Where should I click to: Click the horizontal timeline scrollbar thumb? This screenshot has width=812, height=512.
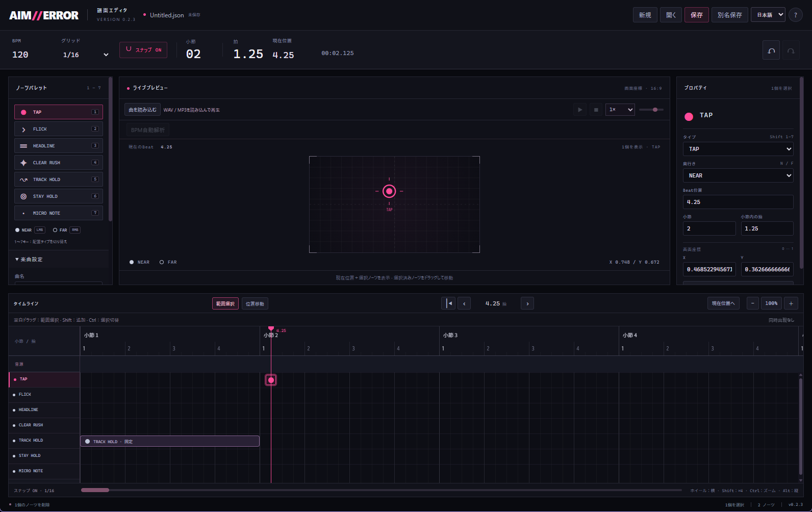point(95,490)
